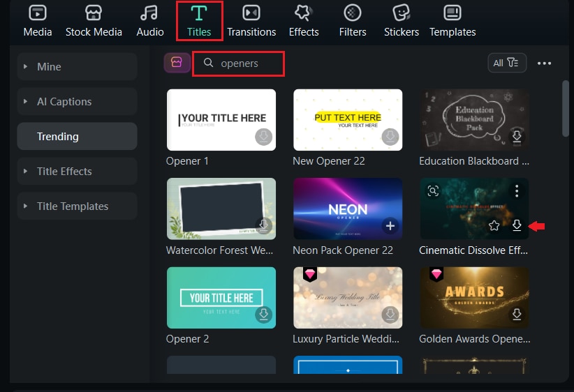Download the Watercolor Forest title

[263, 225]
